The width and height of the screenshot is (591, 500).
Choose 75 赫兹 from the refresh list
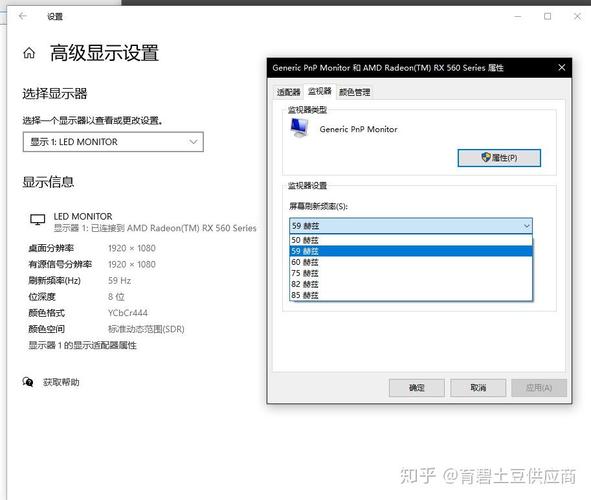pos(411,273)
